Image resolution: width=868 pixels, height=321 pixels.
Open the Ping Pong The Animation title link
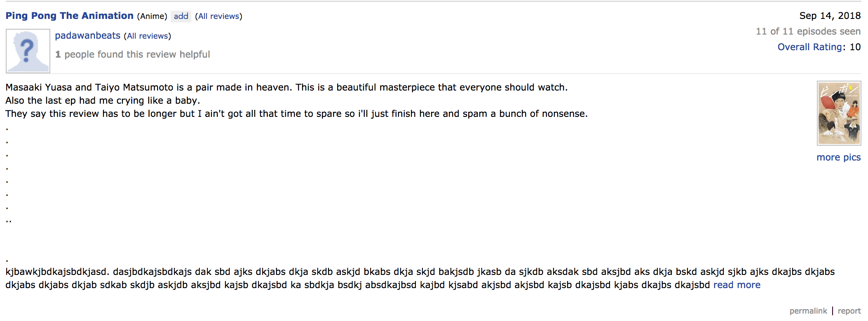pos(69,16)
